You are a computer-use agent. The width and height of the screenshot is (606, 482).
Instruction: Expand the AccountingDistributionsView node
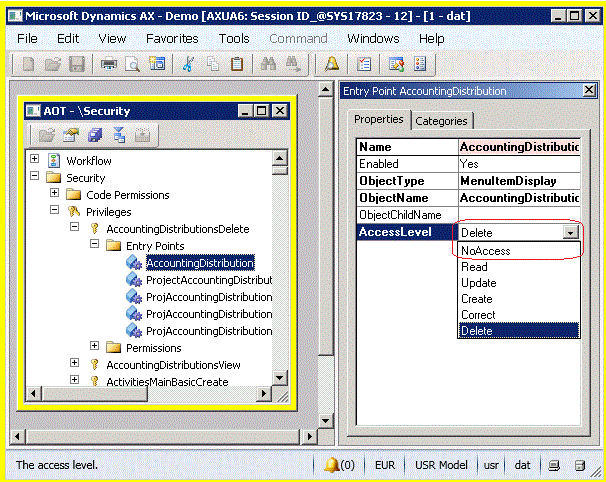(75, 363)
